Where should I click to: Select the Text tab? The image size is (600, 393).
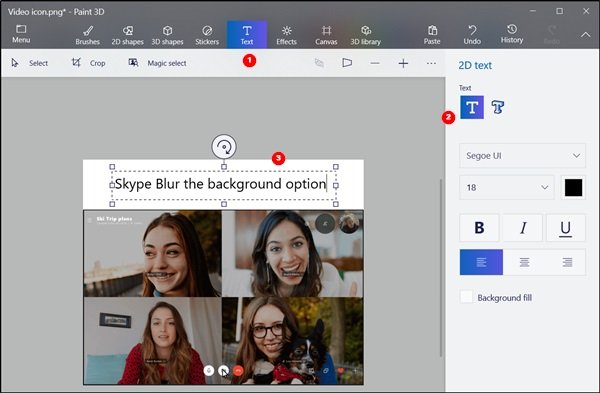(x=247, y=35)
